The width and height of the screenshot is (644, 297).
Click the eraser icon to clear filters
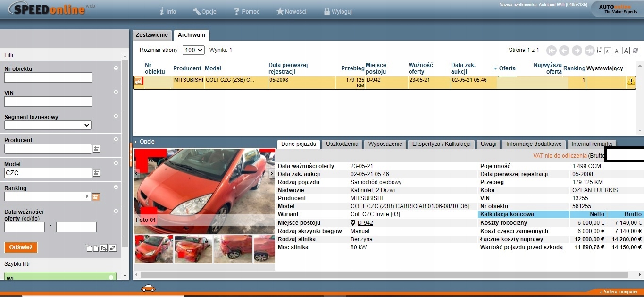pyautogui.click(x=112, y=248)
